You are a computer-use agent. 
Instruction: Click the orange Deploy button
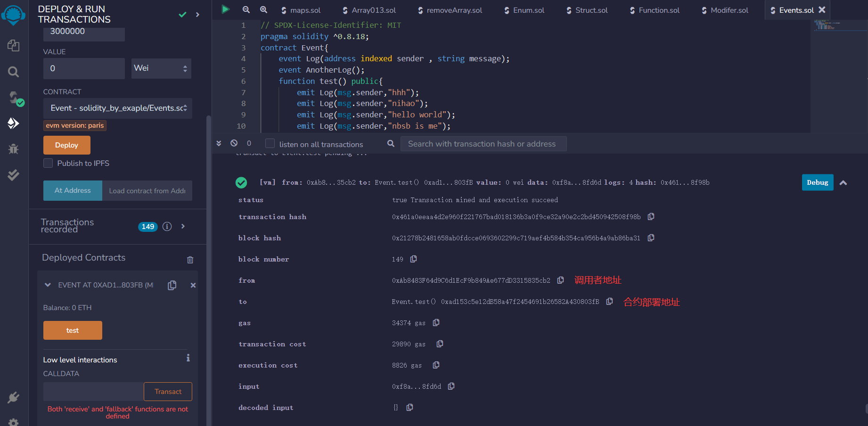pos(67,145)
